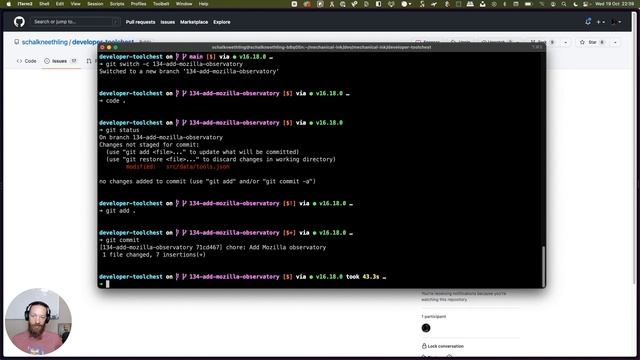This screenshot has width=640, height=360.
Task: Open the participant avatar in the sidebar
Action: 426,328
